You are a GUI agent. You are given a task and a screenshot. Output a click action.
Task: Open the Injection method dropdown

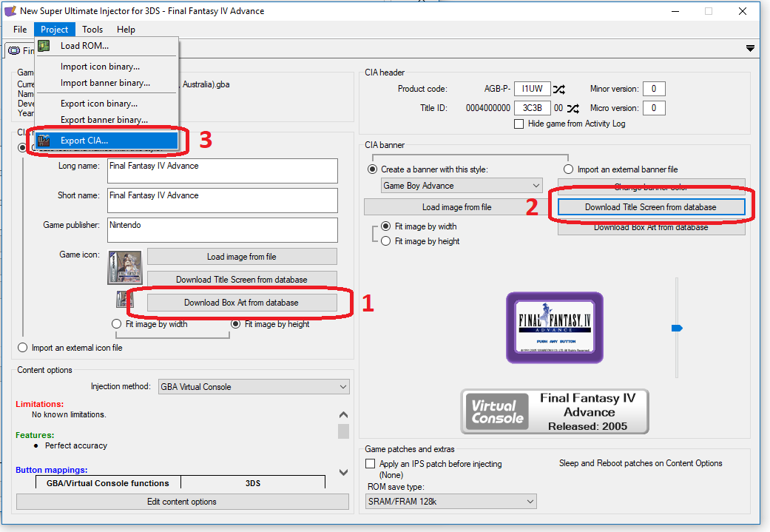[254, 387]
